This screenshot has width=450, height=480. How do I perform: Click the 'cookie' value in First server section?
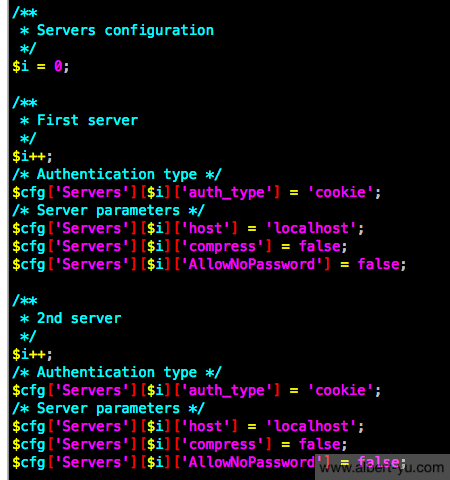[x=340, y=192]
